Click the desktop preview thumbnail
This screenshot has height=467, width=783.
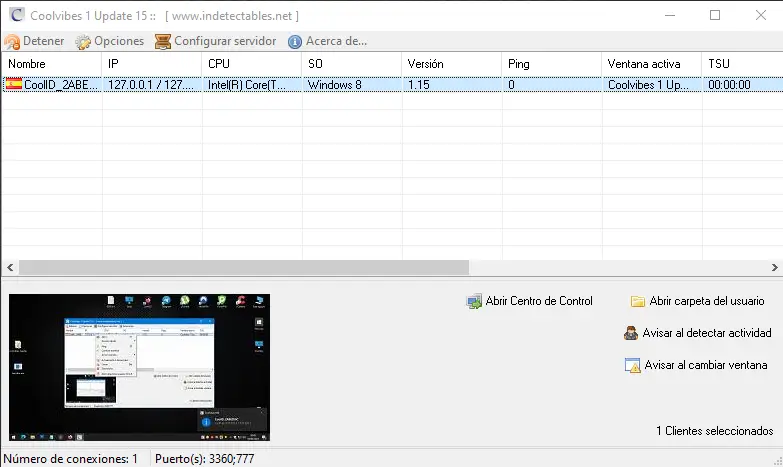(139, 367)
